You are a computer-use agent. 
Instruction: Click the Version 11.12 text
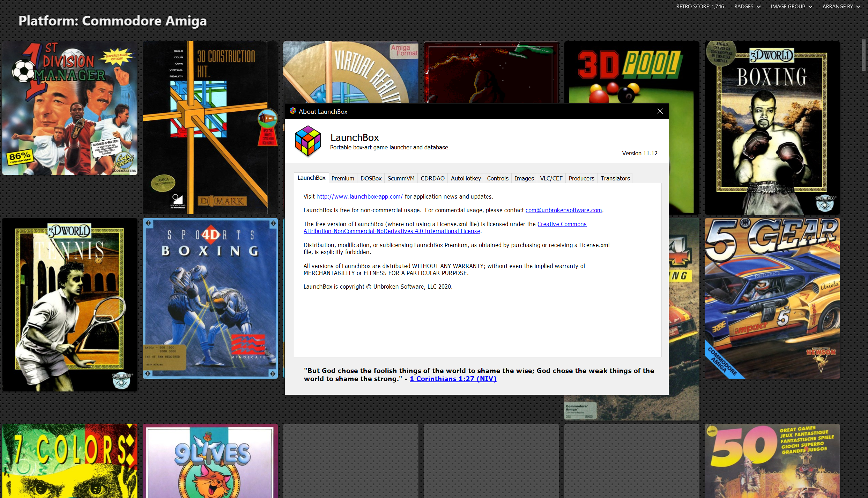click(x=639, y=153)
